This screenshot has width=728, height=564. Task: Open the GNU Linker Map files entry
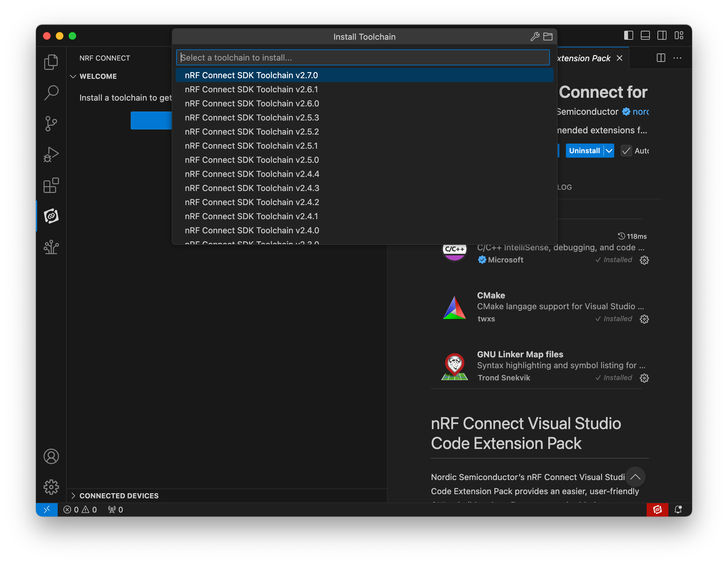545,366
